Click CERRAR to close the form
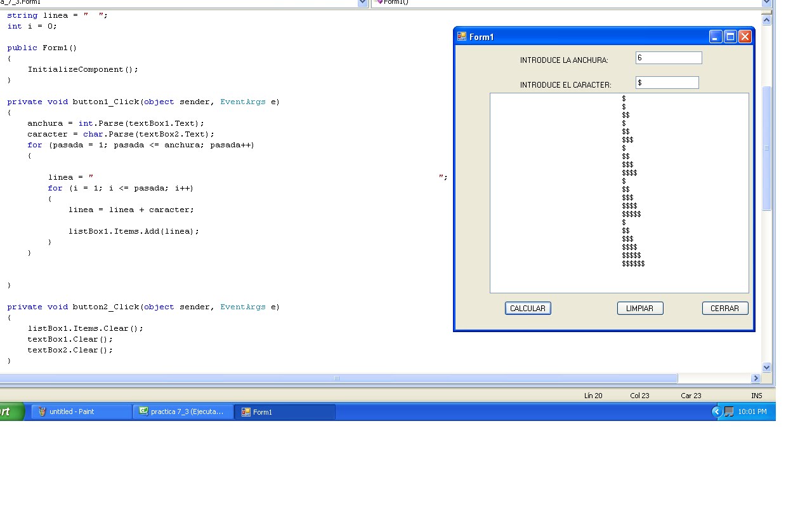This screenshot has height=508, width=812. click(x=724, y=308)
